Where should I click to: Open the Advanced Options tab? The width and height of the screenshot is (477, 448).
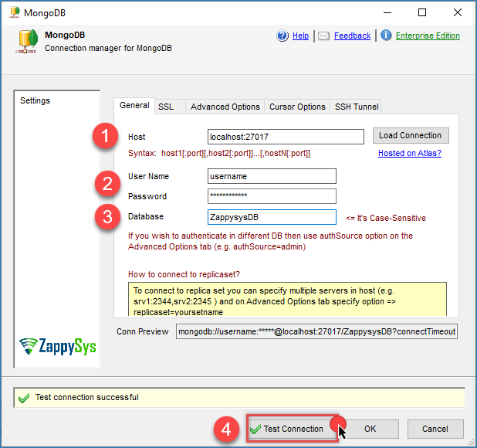(x=225, y=107)
